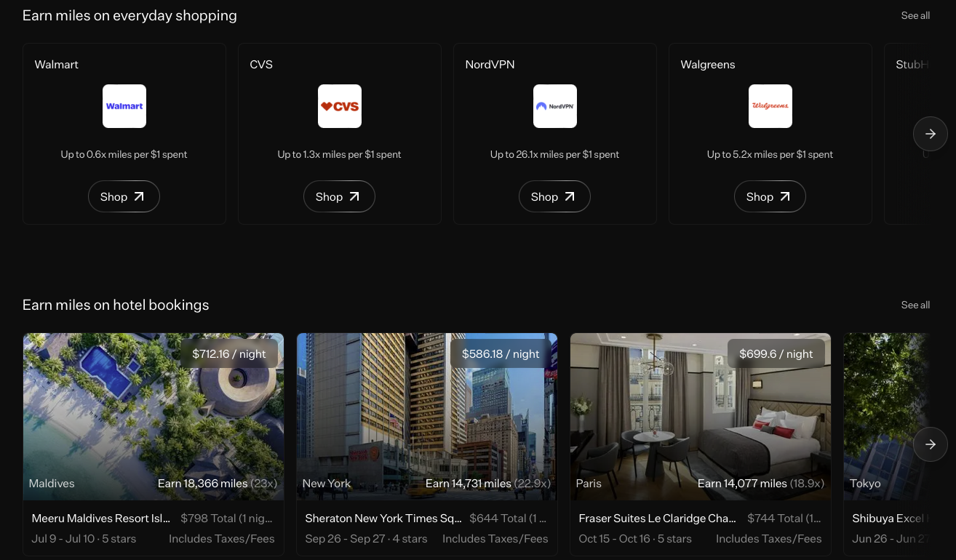
Task: Click the New York location label
Action: point(327,484)
